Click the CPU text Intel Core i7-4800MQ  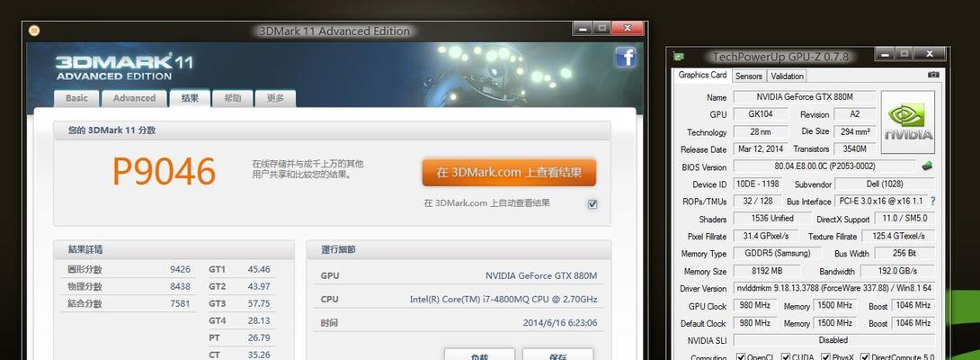click(x=503, y=300)
